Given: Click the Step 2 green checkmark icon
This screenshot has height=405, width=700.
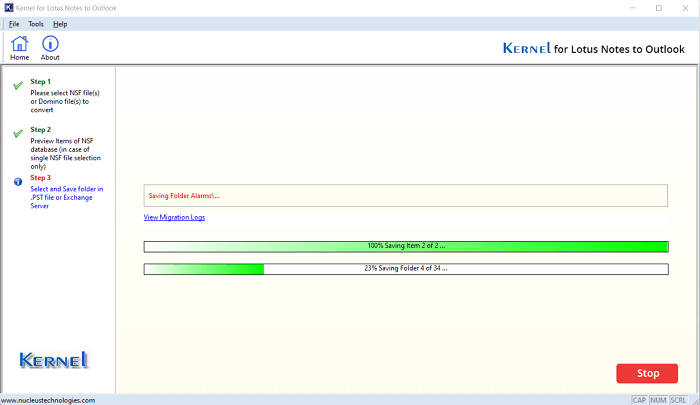Looking at the screenshot, I should (x=18, y=134).
